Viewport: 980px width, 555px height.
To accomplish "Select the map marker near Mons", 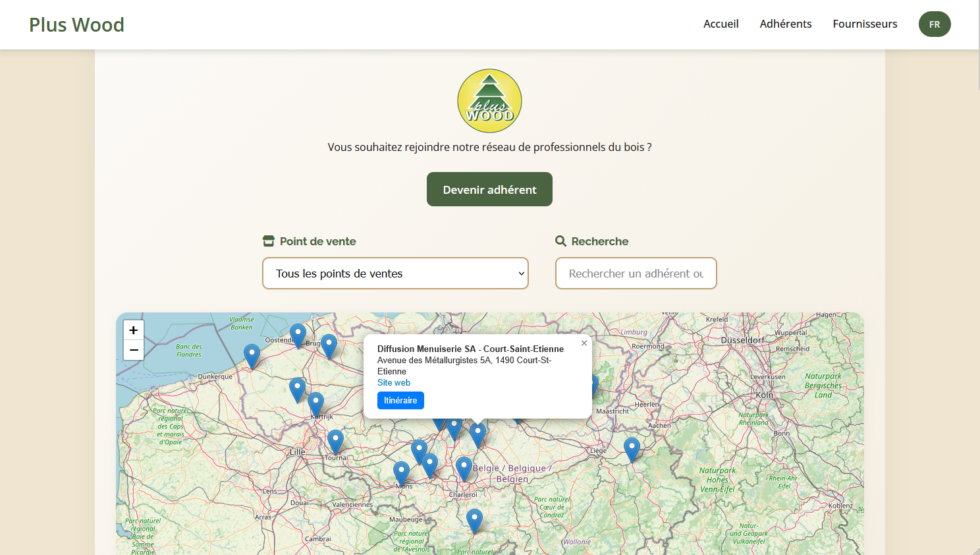I will (401, 472).
